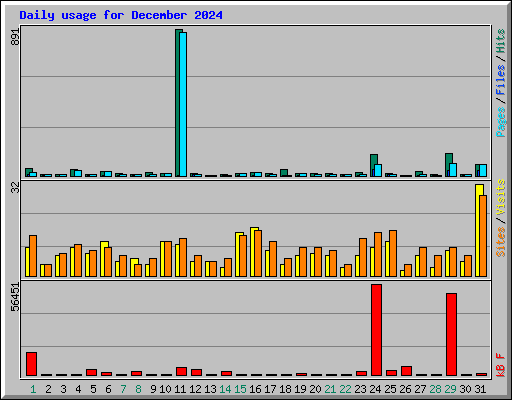Select the yellow sites bar for day 31
Image resolution: width=512 pixels, height=400 pixels.
[479, 230]
